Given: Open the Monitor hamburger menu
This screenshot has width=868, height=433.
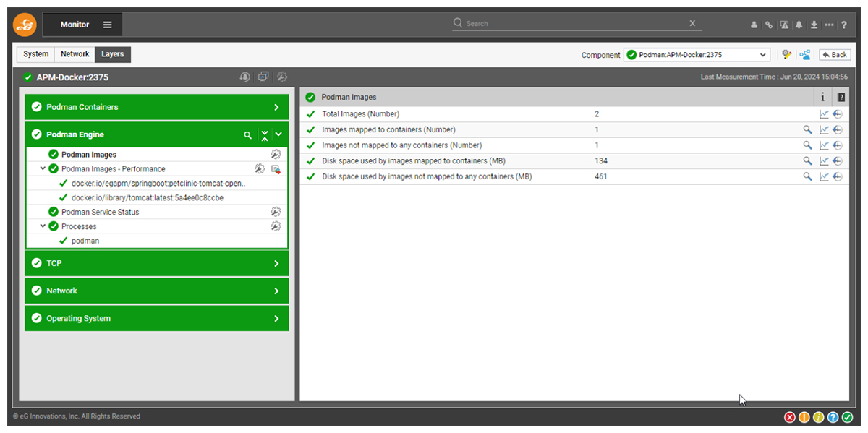Looking at the screenshot, I should pos(108,25).
